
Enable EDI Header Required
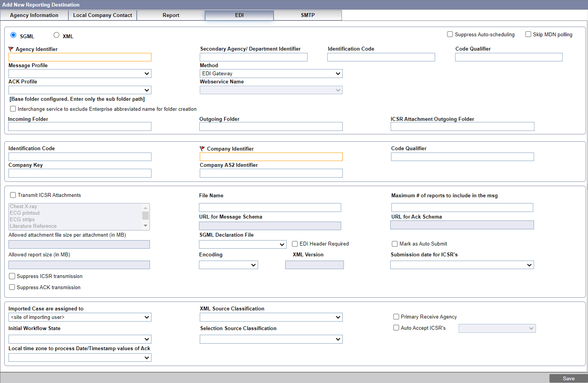tap(295, 244)
